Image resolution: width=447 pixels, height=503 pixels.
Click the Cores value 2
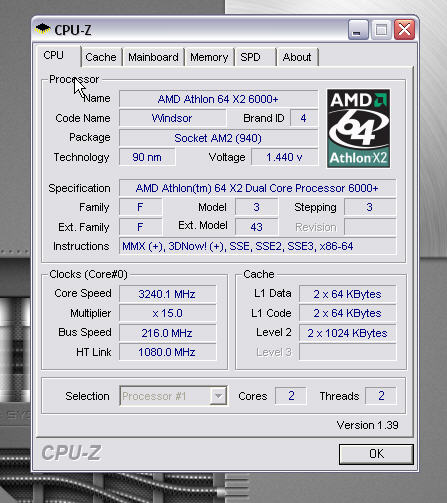tap(291, 396)
